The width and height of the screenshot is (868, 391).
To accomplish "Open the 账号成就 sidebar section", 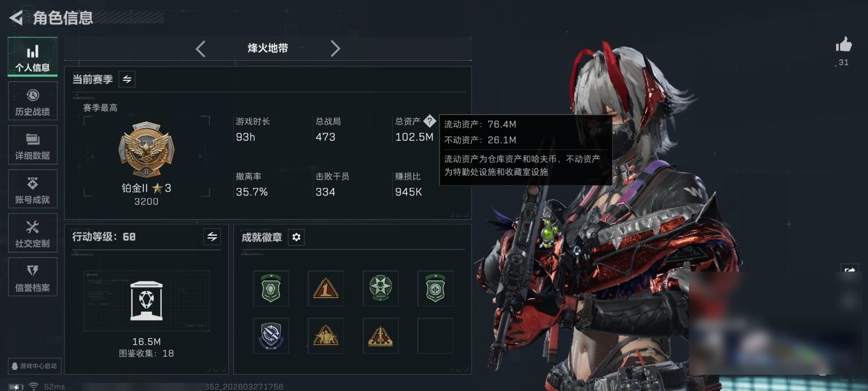I will pos(33,189).
